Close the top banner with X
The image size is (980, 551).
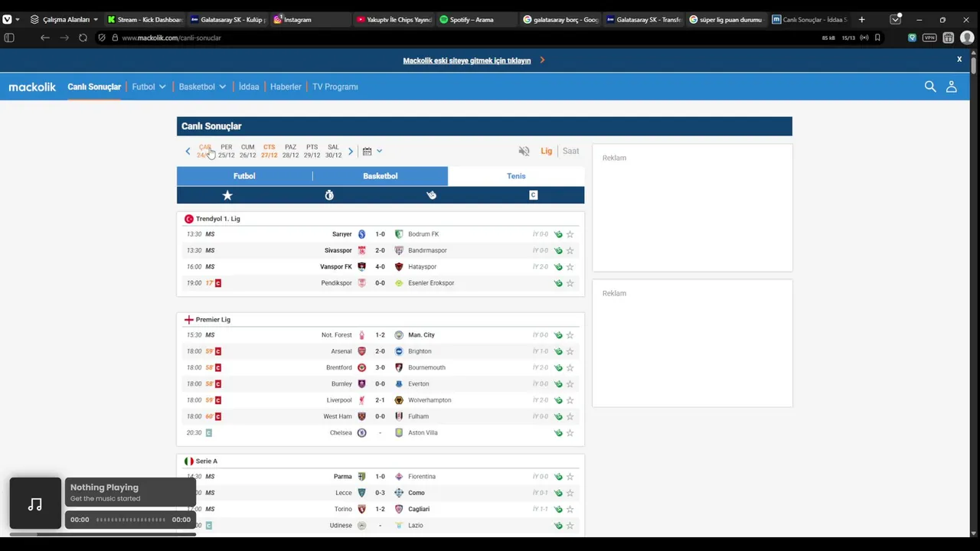pos(959,59)
